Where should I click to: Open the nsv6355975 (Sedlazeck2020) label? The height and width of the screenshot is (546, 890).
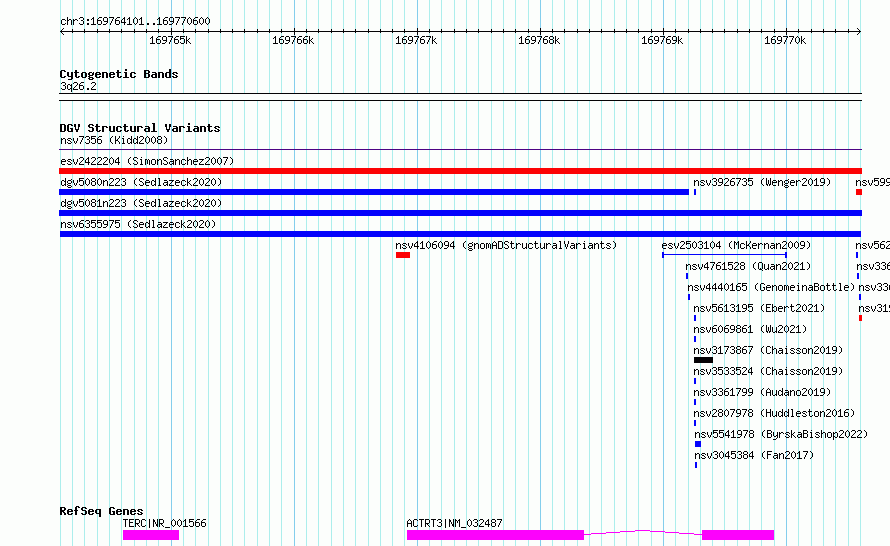[138, 224]
